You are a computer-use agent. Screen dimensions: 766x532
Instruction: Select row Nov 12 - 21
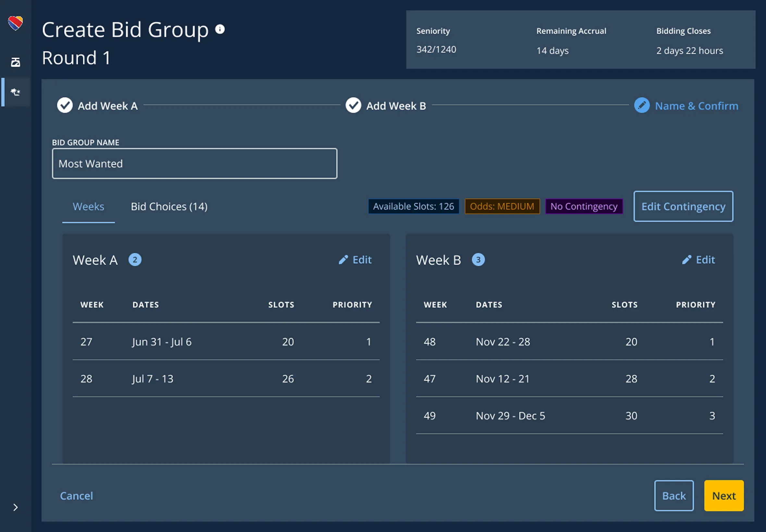[x=569, y=379]
